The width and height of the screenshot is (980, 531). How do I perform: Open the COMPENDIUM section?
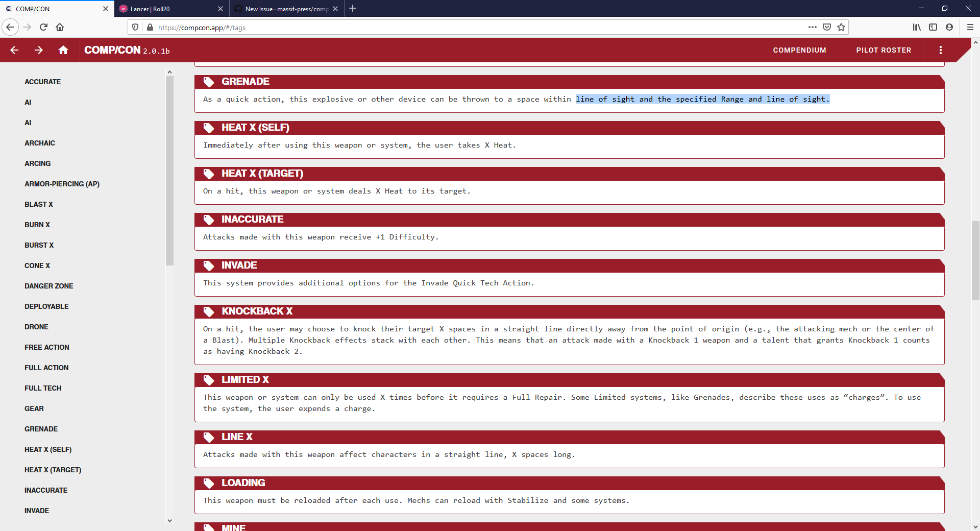[799, 50]
